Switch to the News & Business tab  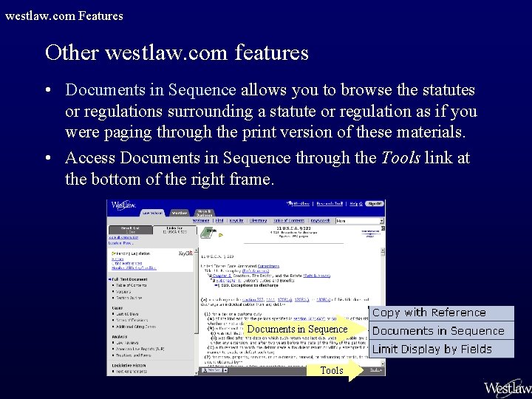[x=204, y=213]
